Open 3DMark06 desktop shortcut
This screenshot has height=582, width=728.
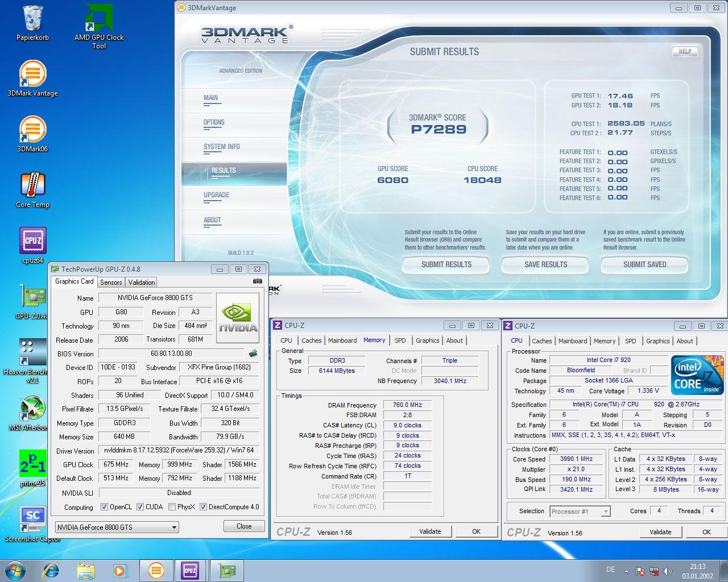point(32,135)
